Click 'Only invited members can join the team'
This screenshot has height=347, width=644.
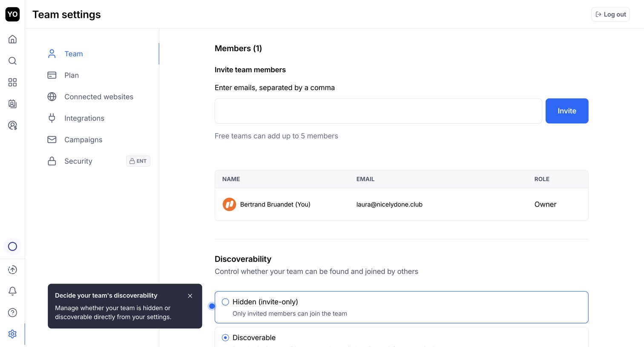pyautogui.click(x=290, y=314)
